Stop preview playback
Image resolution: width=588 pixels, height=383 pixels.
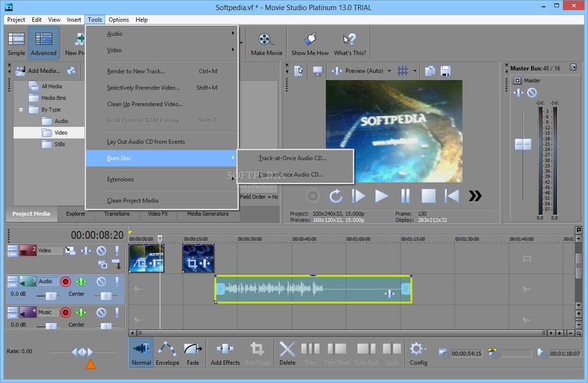pyautogui.click(x=429, y=196)
